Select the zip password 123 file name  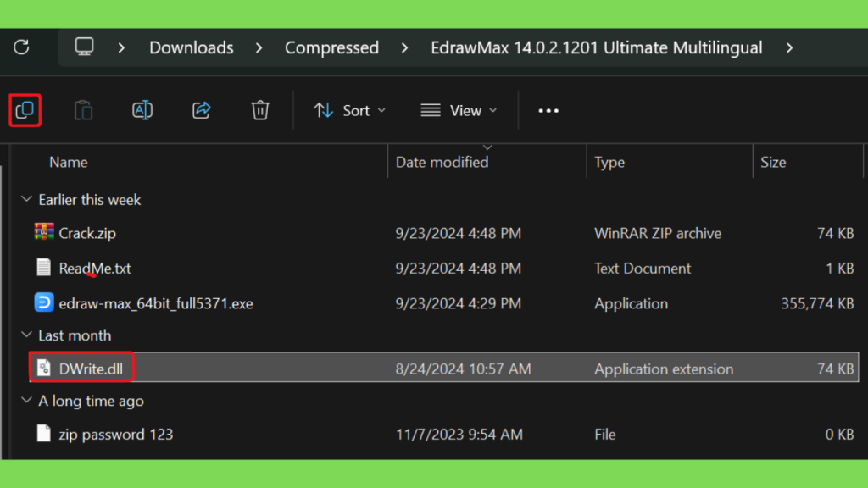coord(115,435)
